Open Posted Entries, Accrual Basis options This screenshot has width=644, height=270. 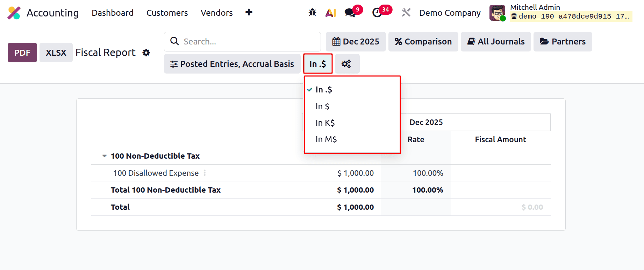(x=232, y=64)
